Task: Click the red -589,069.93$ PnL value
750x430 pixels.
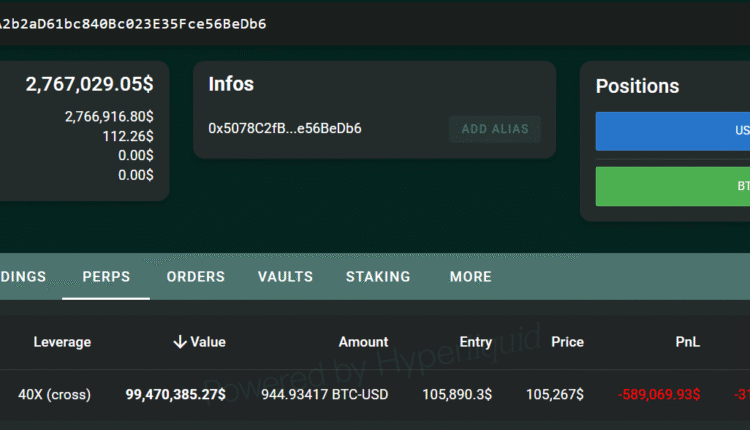Action: pyautogui.click(x=659, y=395)
